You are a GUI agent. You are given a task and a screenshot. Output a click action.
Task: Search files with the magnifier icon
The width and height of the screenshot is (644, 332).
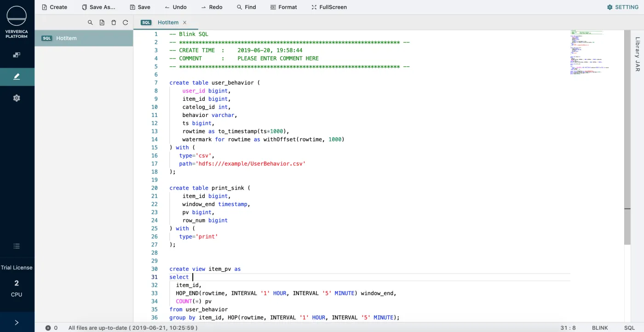[x=90, y=23]
